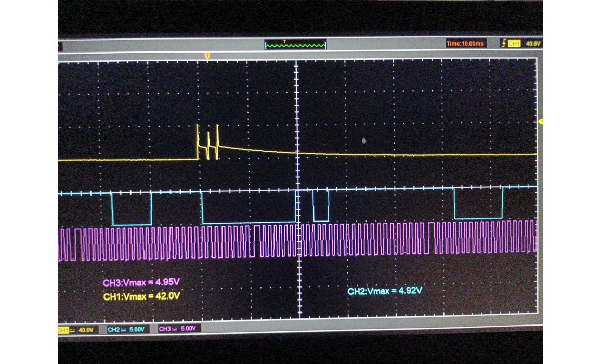Click the yellow trigger level arrow on right edge
Image resolution: width=601 pixels, height=364 pixels.
540,122
